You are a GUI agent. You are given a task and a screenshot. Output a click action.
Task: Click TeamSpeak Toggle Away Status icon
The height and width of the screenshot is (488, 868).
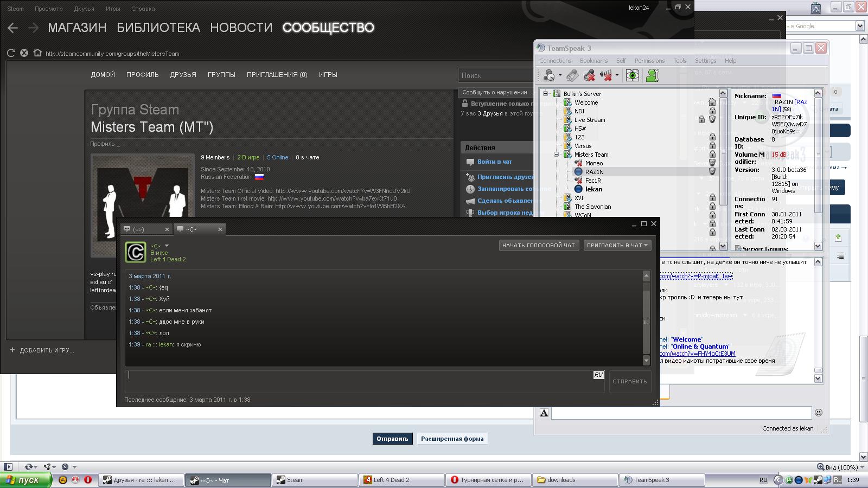coord(548,75)
